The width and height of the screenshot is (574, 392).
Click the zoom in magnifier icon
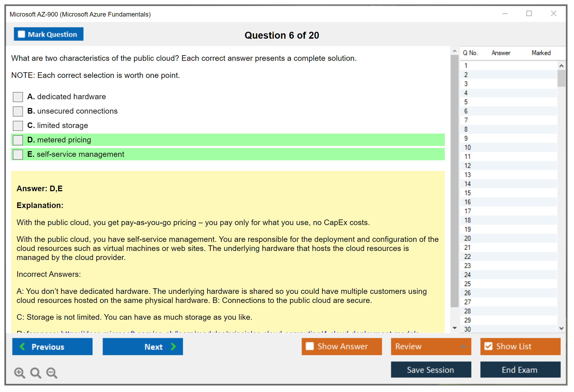[x=19, y=373]
